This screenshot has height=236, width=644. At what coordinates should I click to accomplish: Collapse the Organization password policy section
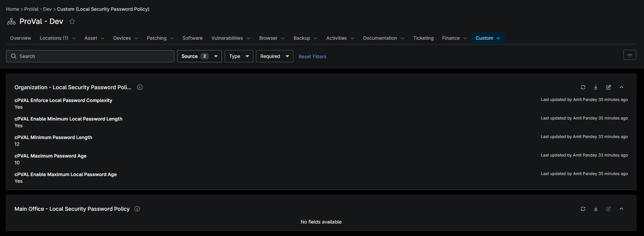coord(621,87)
